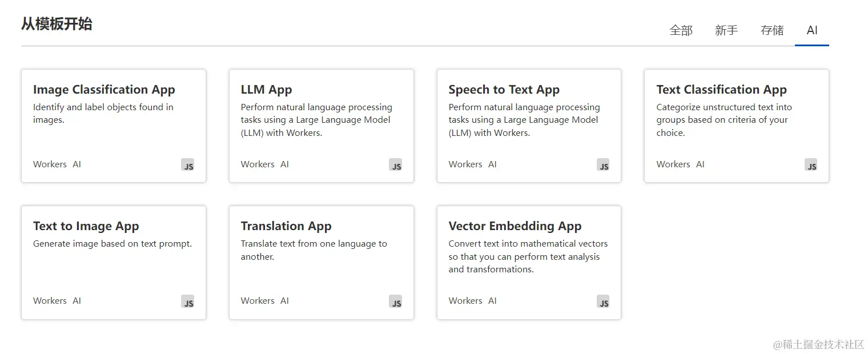868x354 pixels.
Task: Click the JS icon on Text to Image card
Action: coord(188,301)
